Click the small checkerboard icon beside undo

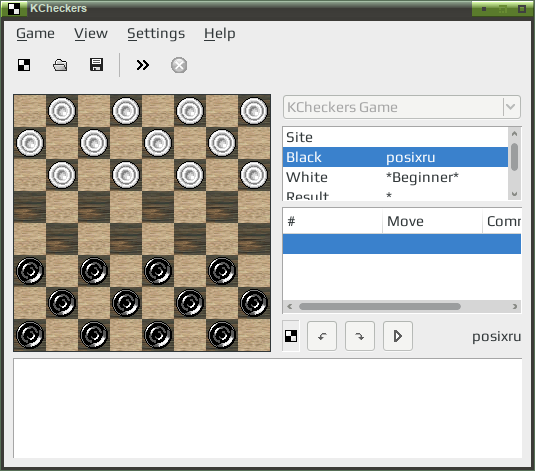coord(291,336)
